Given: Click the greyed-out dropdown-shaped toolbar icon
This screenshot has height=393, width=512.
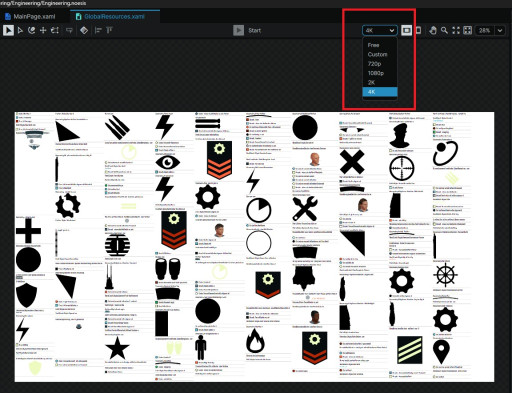Looking at the screenshot, I should click(69, 30).
